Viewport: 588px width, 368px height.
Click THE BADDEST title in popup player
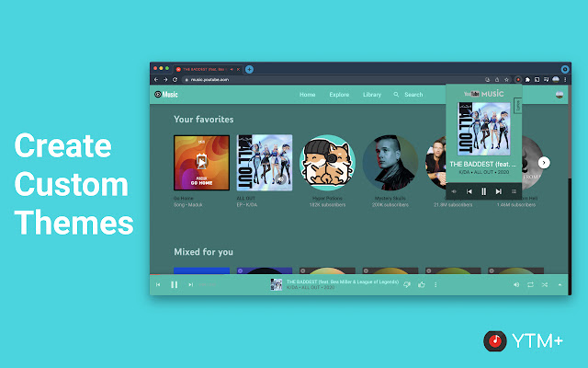[x=483, y=164]
